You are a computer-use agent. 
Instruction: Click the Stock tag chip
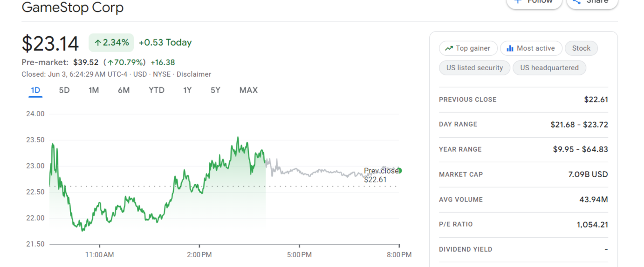[x=581, y=48]
